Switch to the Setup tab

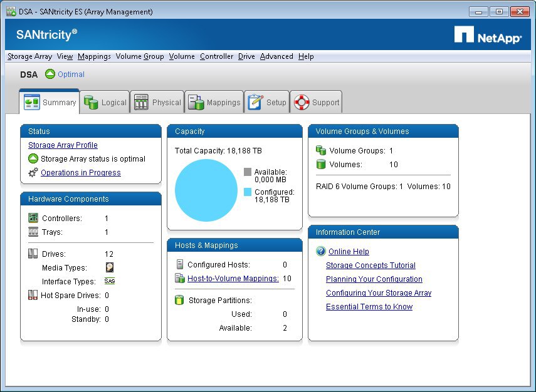(267, 102)
